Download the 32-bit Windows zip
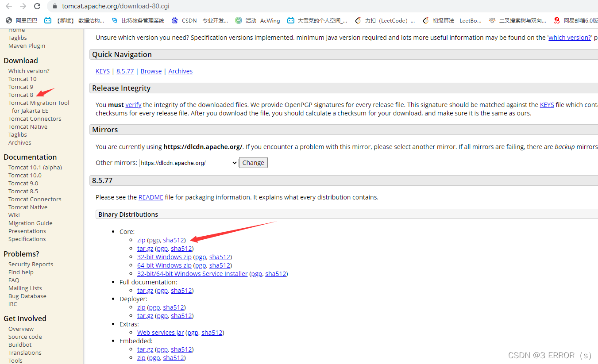Screen dimensions: 598x364 (164, 257)
